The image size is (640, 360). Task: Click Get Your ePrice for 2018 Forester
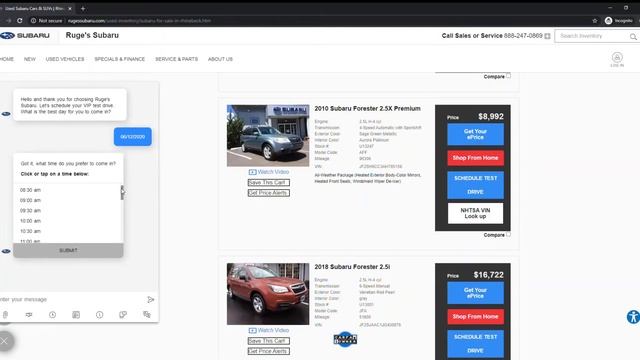click(x=476, y=293)
